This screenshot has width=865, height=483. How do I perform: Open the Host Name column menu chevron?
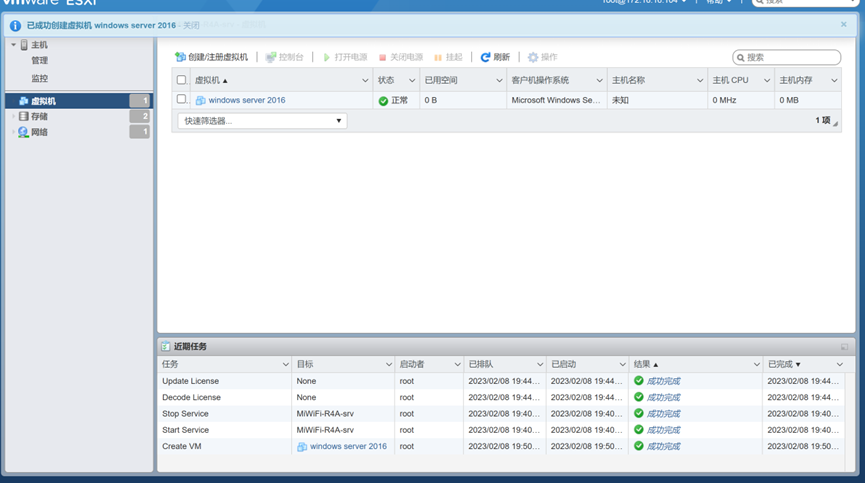coord(700,80)
